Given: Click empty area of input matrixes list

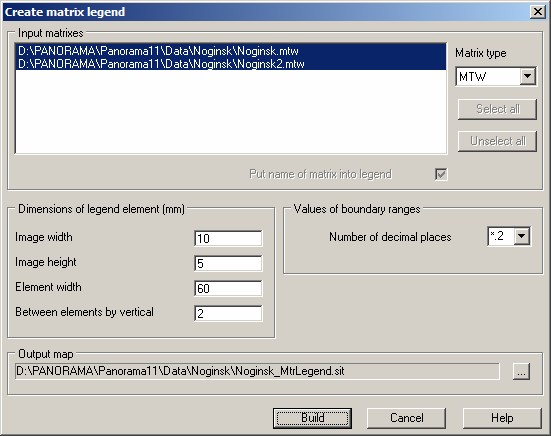Looking at the screenshot, I should coord(231,112).
